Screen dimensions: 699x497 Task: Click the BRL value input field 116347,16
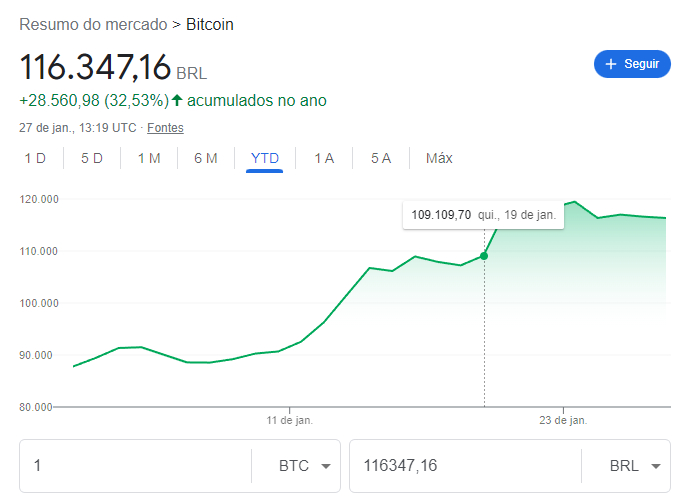465,466
